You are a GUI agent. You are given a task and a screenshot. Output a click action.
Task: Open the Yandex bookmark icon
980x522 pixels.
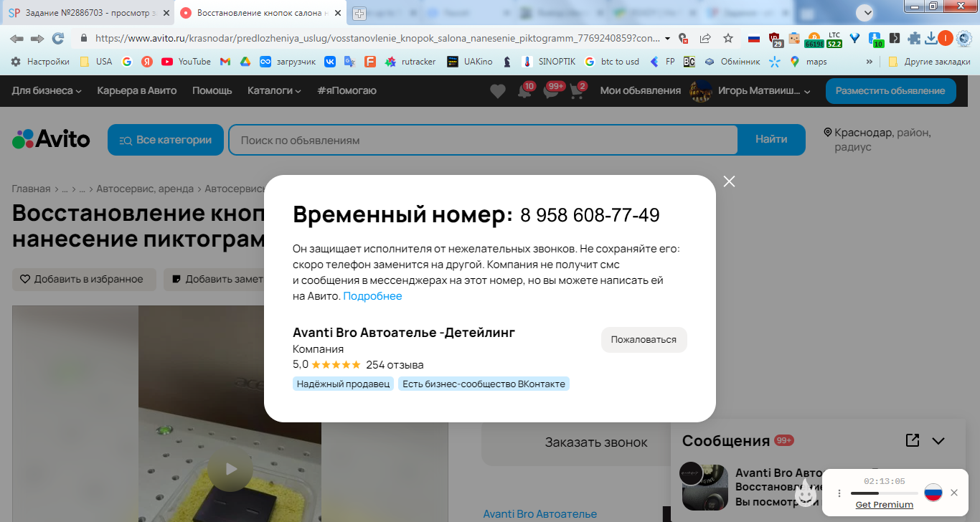[x=147, y=62]
